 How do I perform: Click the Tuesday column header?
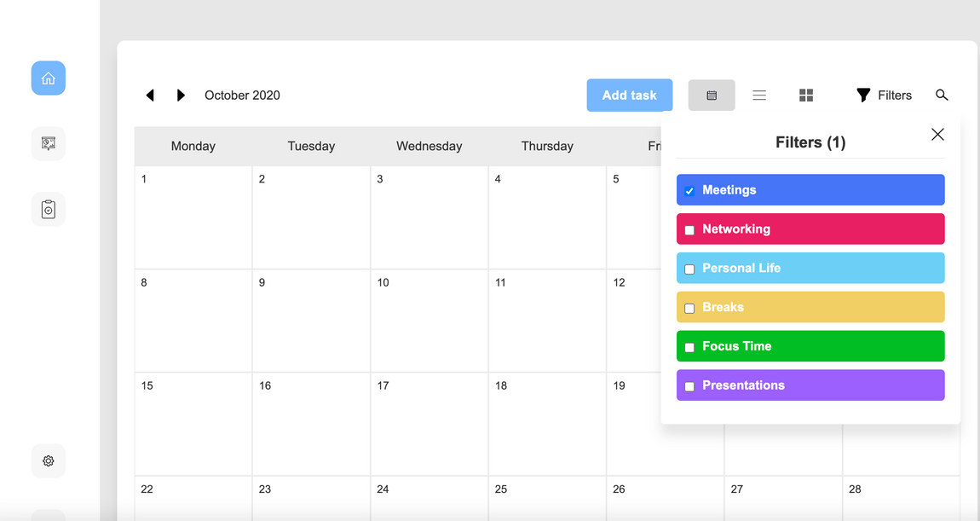click(311, 147)
